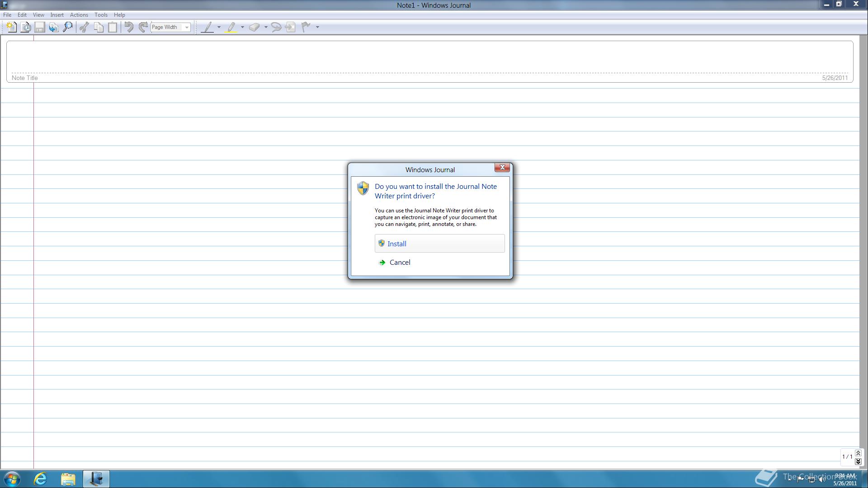Screen dimensions: 868x488
Task: Select the Flag tool
Action: [306, 27]
